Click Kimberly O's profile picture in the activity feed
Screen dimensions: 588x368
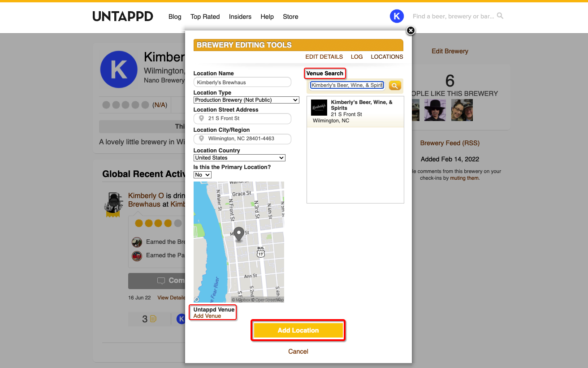114,204
